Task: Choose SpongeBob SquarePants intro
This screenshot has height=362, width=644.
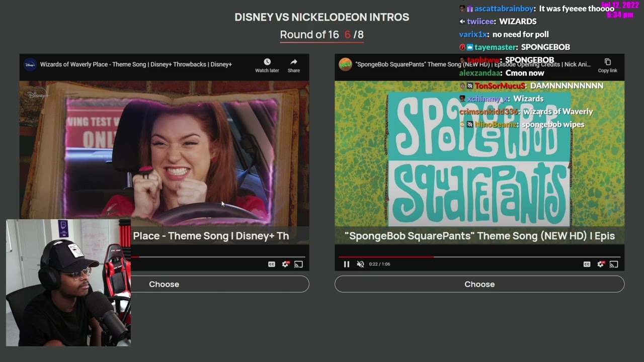Action: click(x=479, y=284)
